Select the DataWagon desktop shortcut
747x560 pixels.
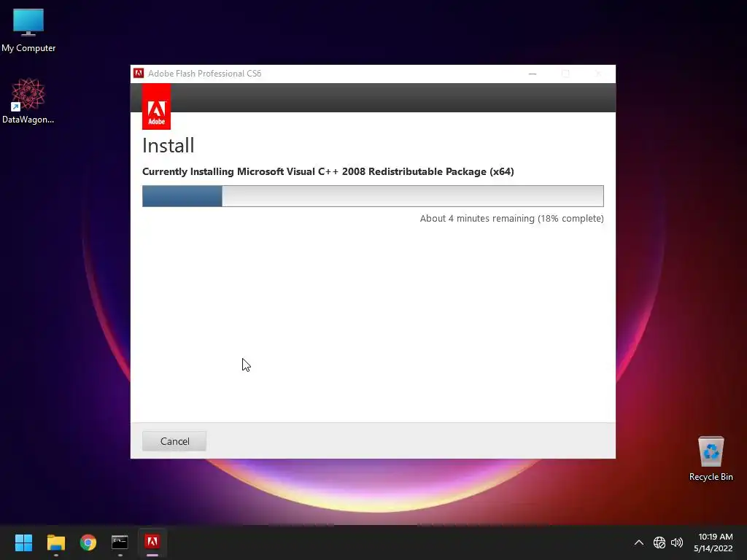click(x=28, y=101)
